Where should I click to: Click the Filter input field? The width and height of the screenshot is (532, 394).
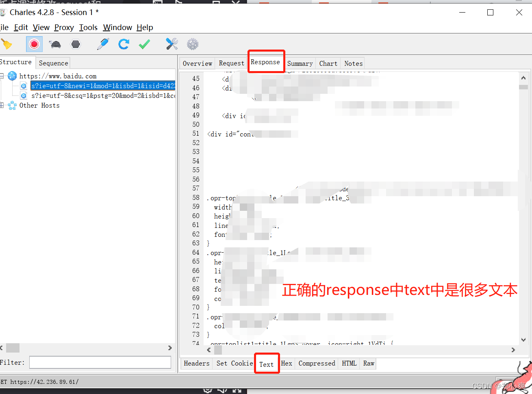(100, 362)
